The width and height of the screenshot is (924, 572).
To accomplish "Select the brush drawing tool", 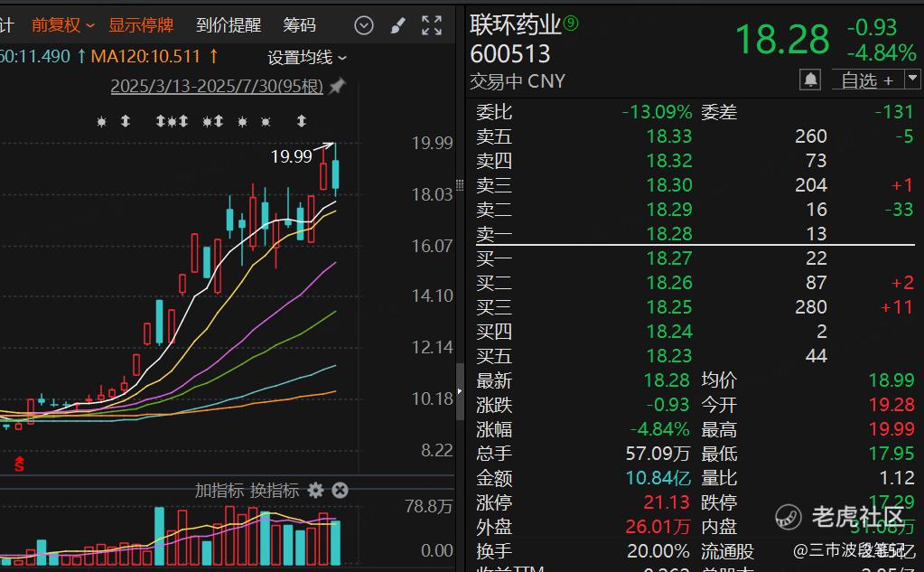I will pos(398,25).
